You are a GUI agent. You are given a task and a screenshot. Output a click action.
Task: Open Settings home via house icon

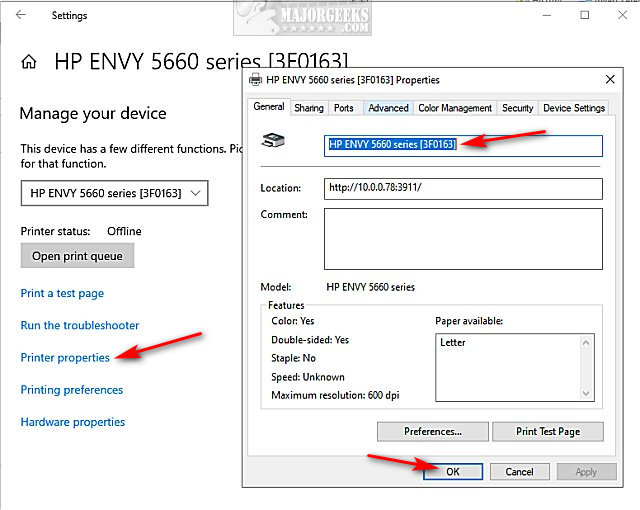point(29,62)
